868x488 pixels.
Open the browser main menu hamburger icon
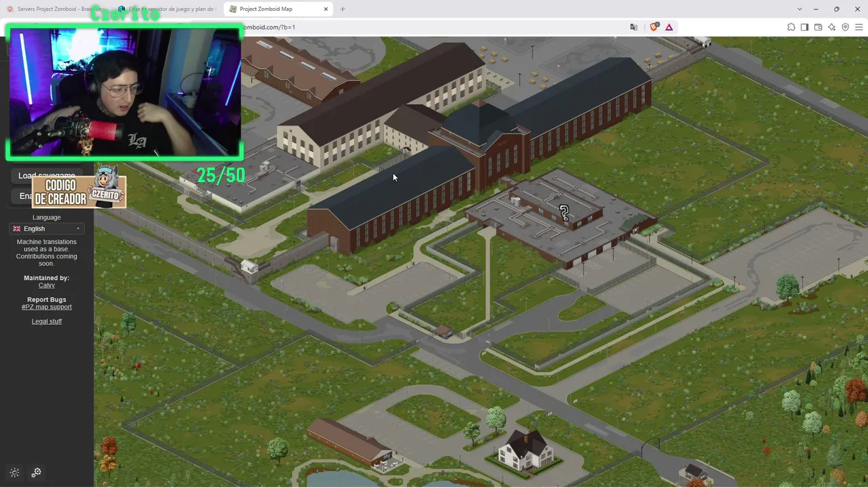[859, 27]
